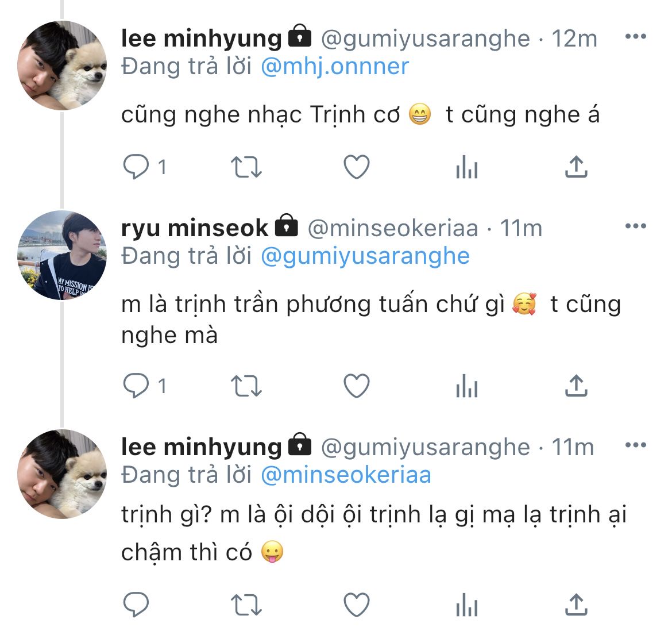Like ryu minseok's tweet

tap(356, 386)
